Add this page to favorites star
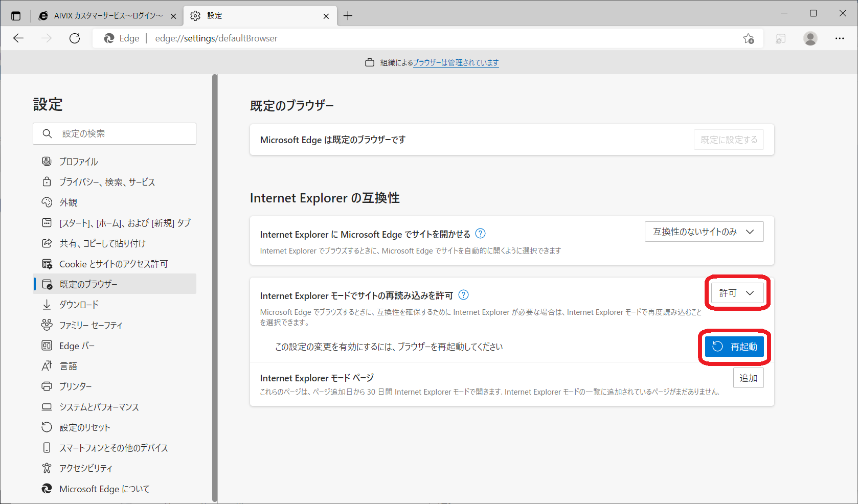Image resolution: width=858 pixels, height=504 pixels. point(749,38)
